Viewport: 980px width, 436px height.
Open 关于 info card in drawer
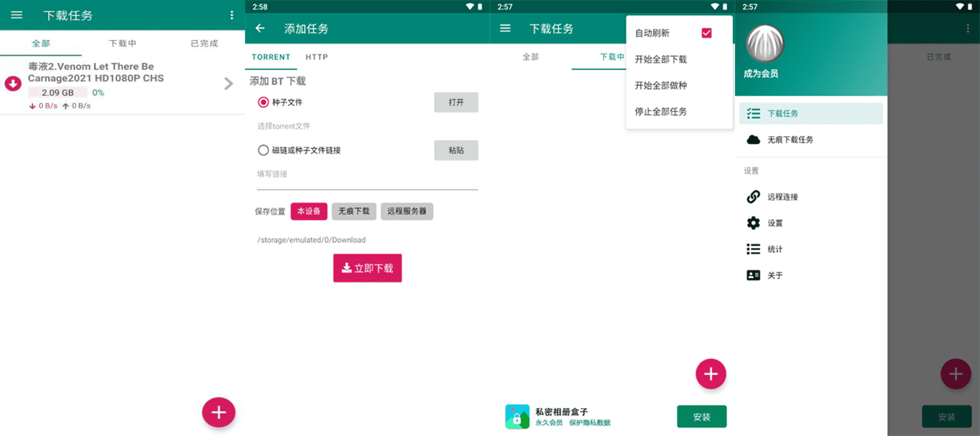click(753, 275)
